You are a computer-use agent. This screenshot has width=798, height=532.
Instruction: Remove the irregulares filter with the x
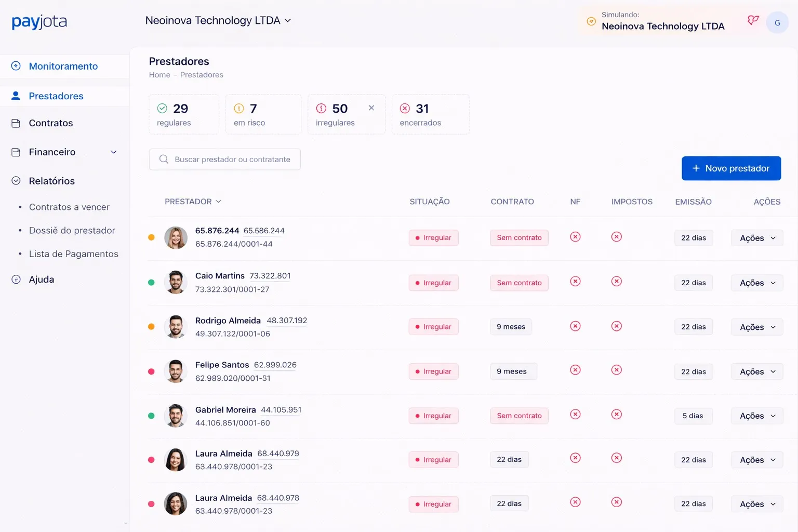point(371,108)
